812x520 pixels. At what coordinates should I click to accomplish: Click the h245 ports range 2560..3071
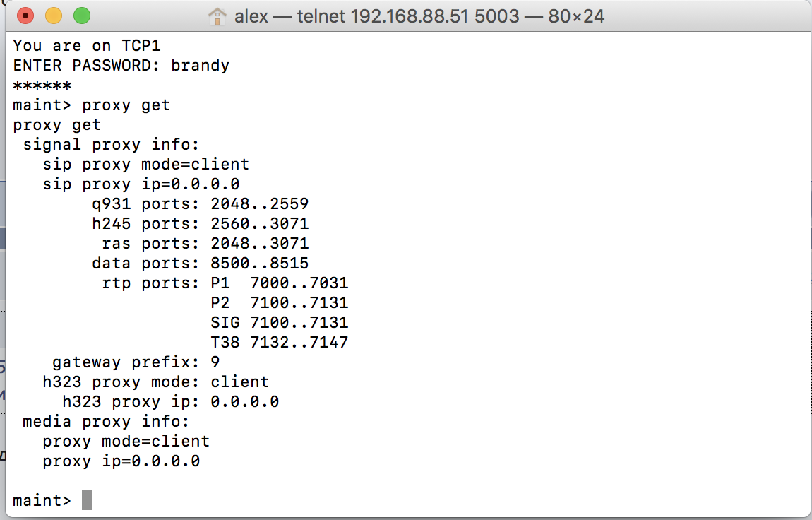[259, 224]
